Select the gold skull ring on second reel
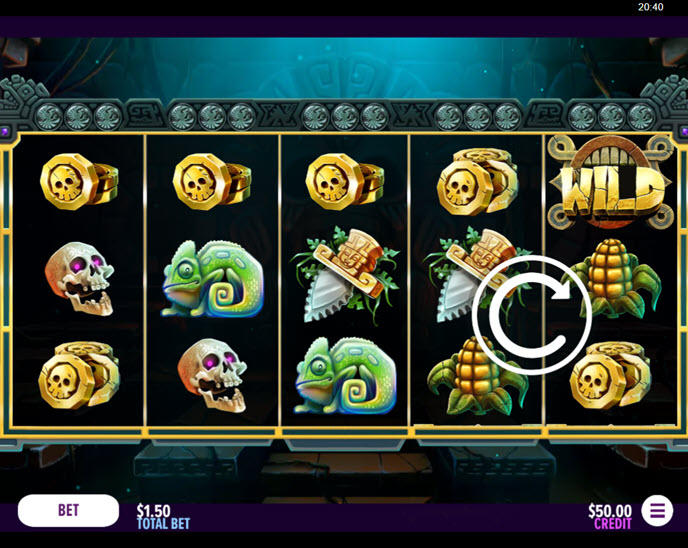Screen dimensions: 688x548 point(211,181)
